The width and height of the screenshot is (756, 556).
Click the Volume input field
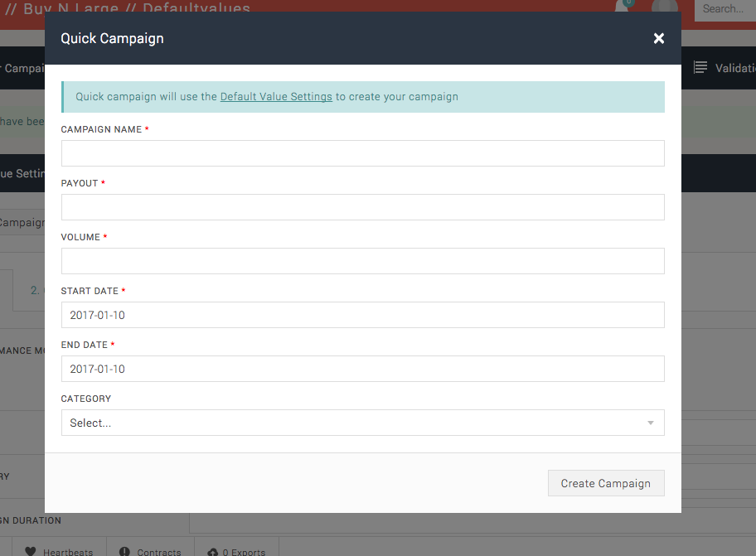point(362,261)
